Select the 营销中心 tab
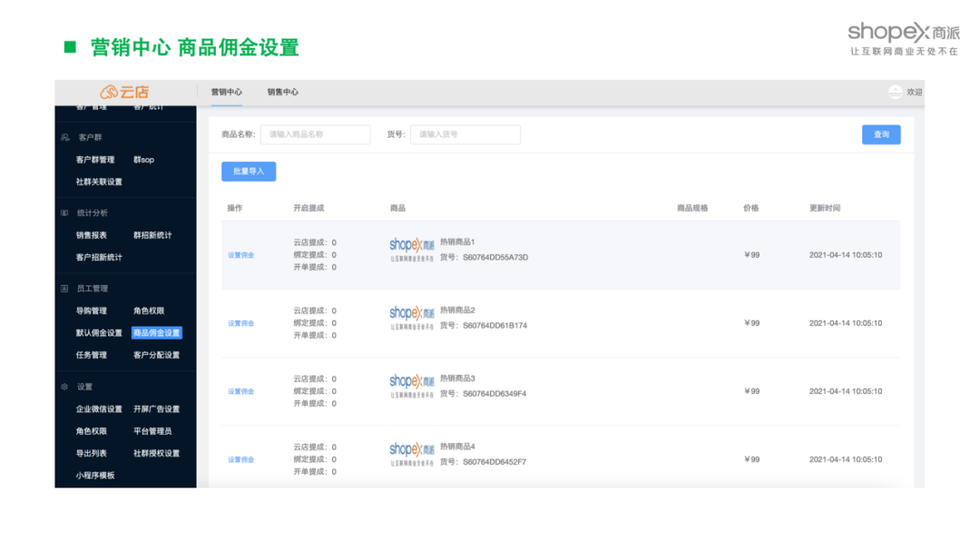This screenshot has width=980, height=552. (226, 92)
